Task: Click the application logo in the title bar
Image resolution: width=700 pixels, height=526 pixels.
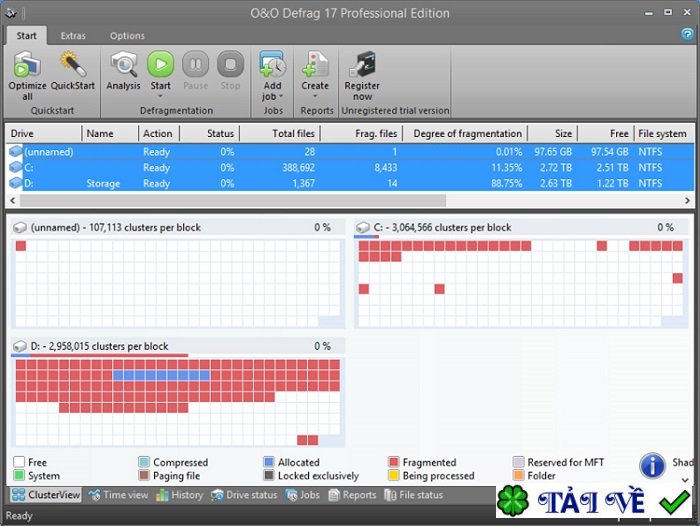Action: pos(11,13)
